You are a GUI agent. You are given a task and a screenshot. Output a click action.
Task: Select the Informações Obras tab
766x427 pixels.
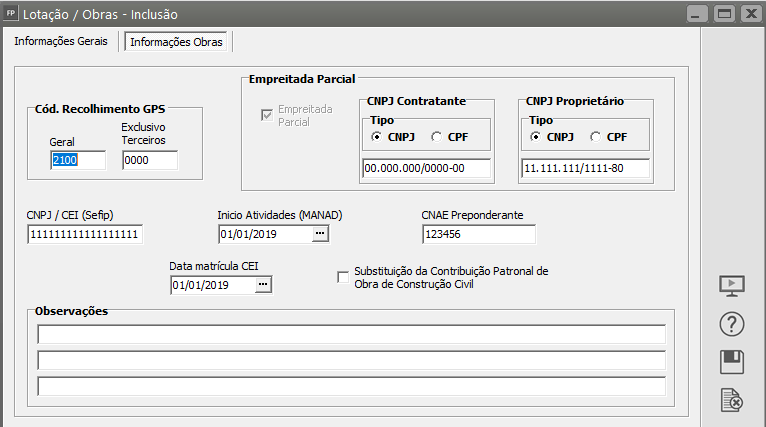click(177, 42)
